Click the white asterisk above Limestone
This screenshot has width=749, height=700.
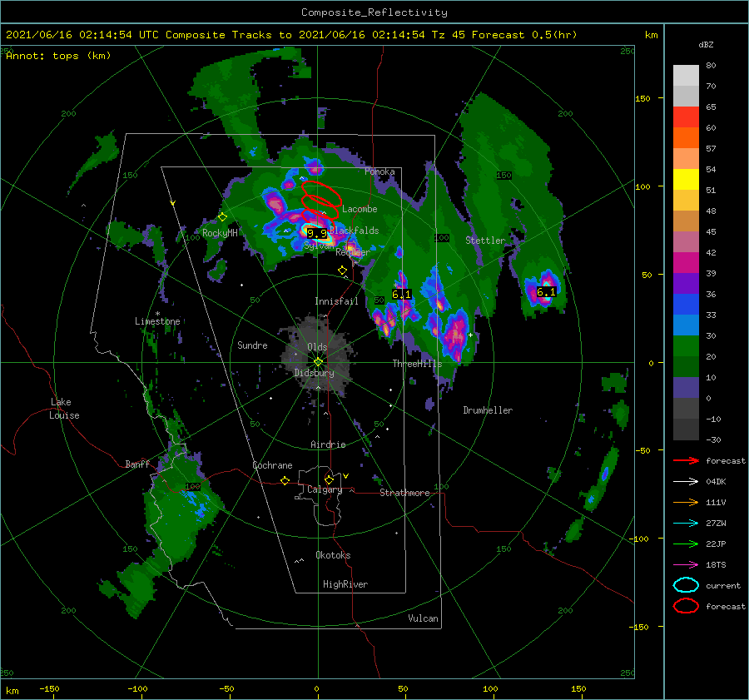point(157,314)
